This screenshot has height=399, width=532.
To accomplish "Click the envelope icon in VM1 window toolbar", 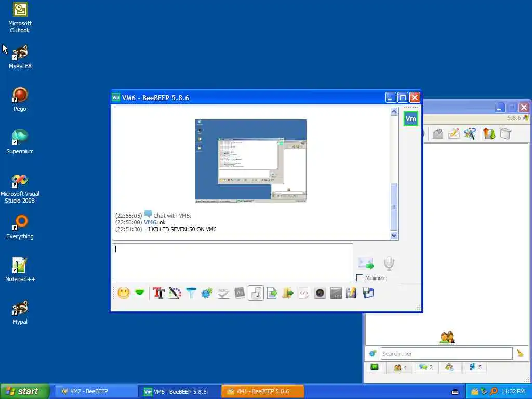I will (437, 134).
